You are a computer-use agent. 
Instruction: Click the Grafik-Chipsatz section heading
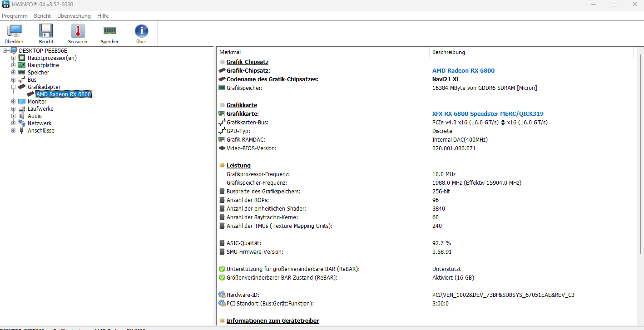[248, 62]
